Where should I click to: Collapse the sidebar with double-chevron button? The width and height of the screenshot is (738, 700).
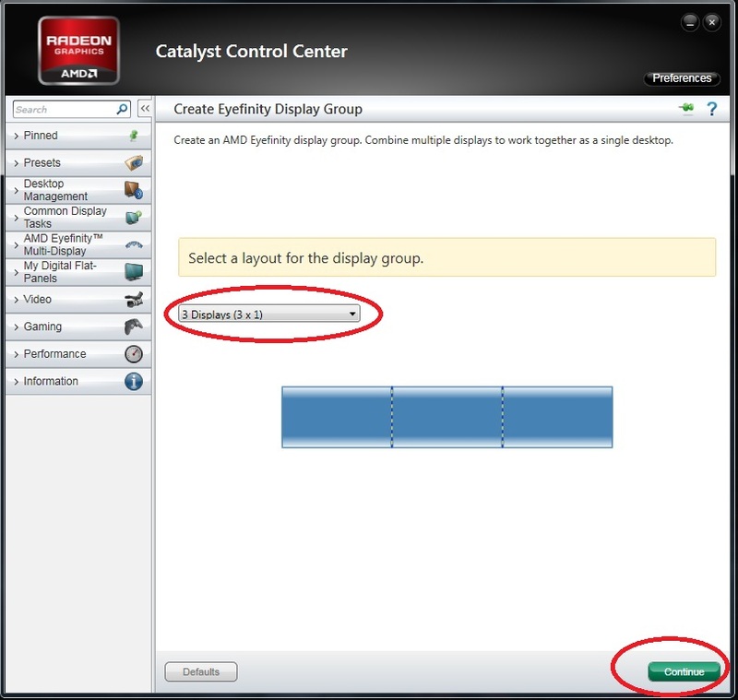(145, 109)
